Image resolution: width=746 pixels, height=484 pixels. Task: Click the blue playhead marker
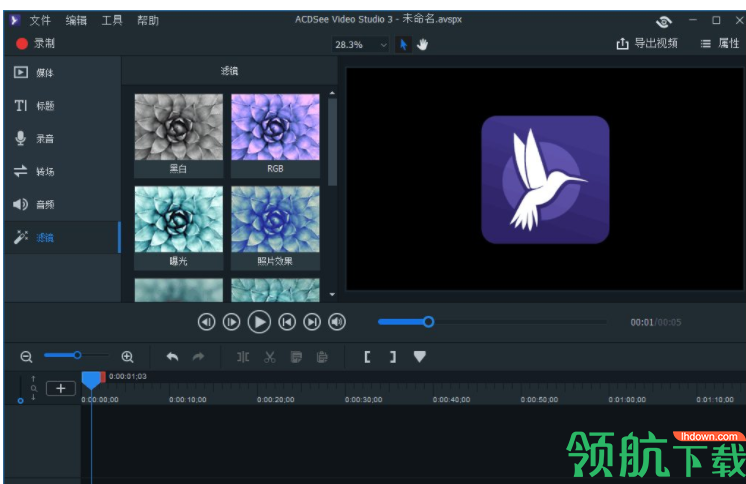(x=90, y=379)
